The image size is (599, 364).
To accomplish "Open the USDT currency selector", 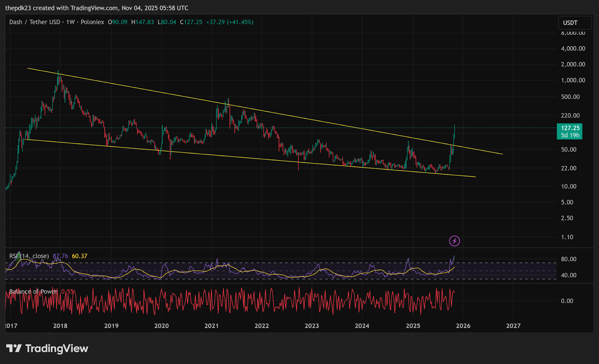I will 574,23.
